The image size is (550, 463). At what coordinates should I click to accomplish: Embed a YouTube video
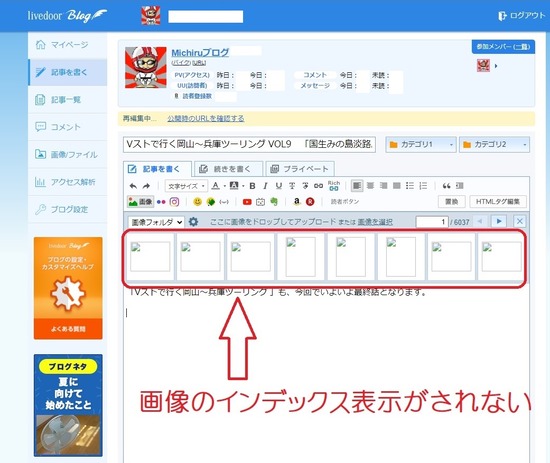(x=247, y=202)
